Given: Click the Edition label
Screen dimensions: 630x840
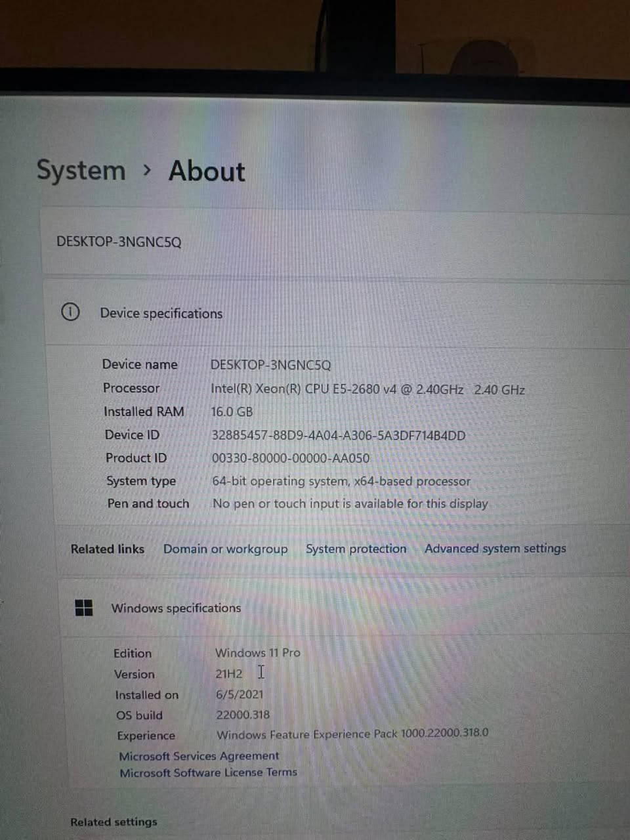Looking at the screenshot, I should pos(133,654).
